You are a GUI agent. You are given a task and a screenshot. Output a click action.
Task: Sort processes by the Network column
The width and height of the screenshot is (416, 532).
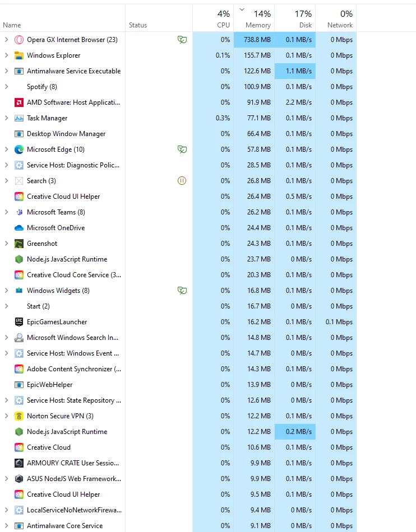click(336, 18)
